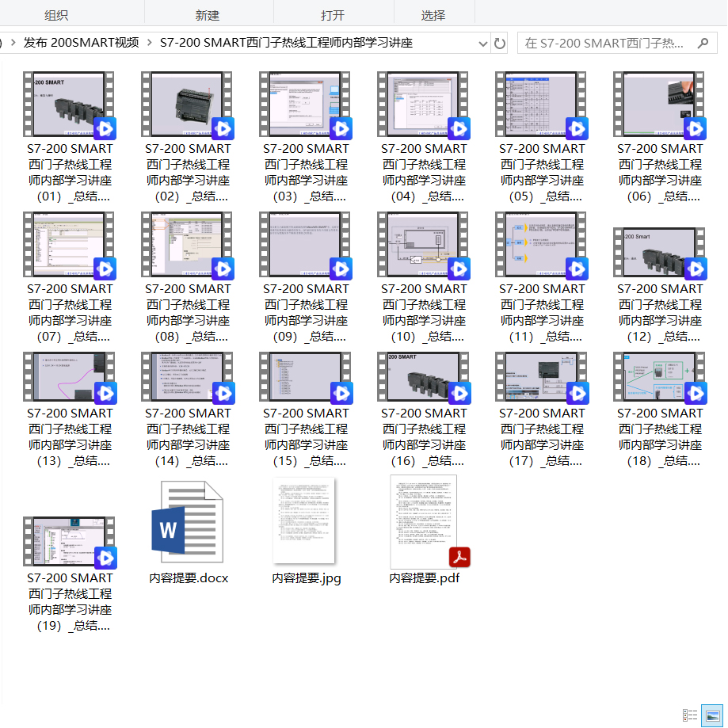Click the file name text of lecture (12)

pyautogui.click(x=660, y=313)
